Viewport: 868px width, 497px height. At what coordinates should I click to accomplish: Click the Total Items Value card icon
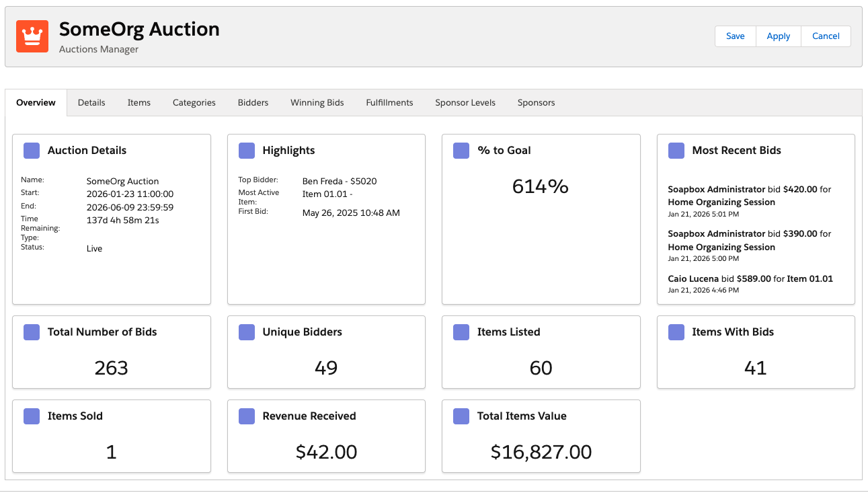click(461, 416)
